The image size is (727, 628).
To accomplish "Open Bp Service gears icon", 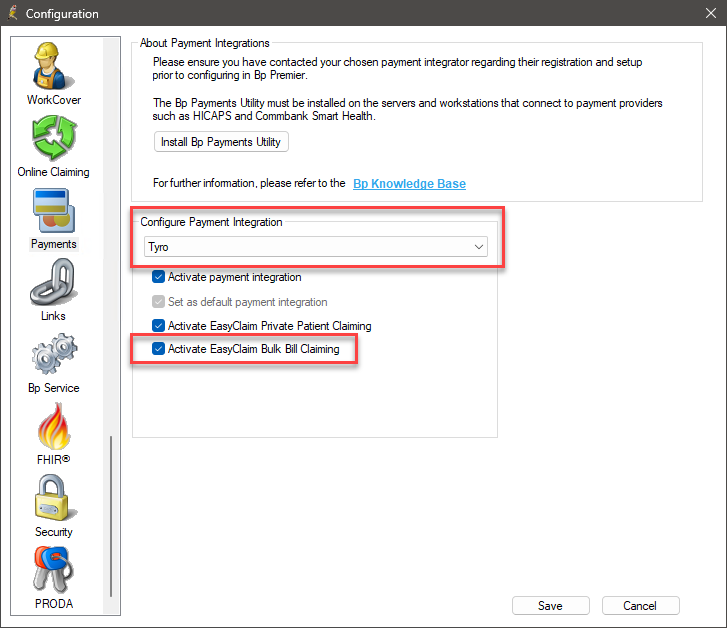I will 54,354.
